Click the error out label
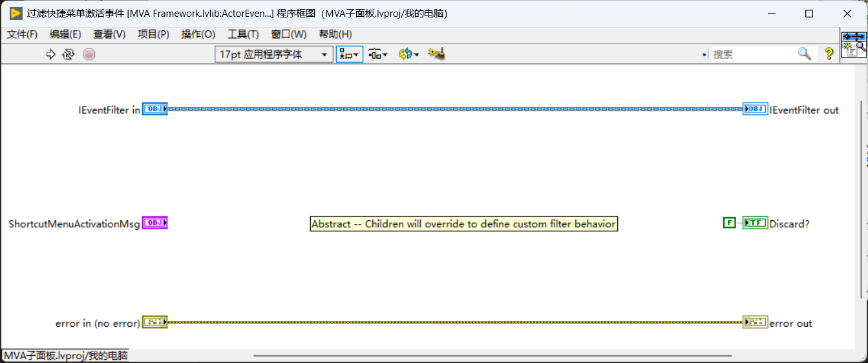868x363 pixels. (790, 323)
